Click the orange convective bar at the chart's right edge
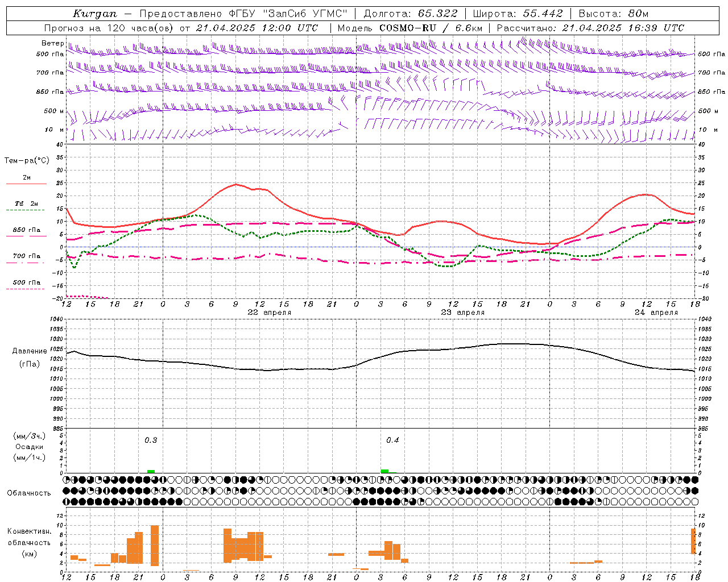This screenshot has width=728, height=582. click(x=693, y=541)
